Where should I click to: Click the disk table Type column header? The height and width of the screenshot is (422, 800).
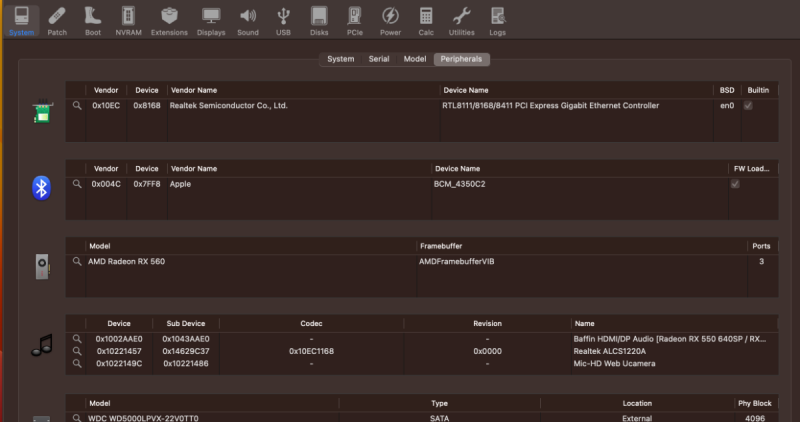click(439, 403)
